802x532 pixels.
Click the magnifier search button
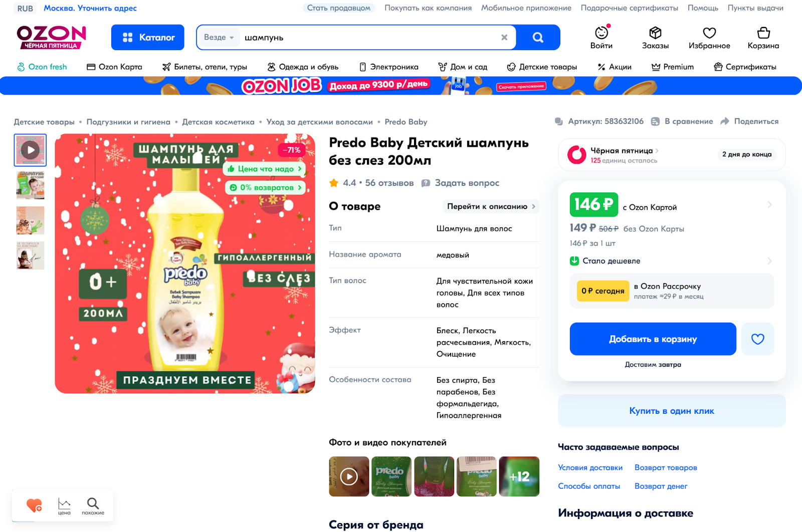[x=538, y=38]
